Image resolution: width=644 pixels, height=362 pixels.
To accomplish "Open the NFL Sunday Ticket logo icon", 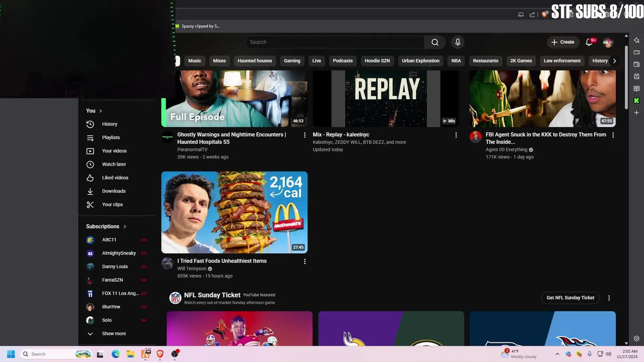I will point(175,298).
